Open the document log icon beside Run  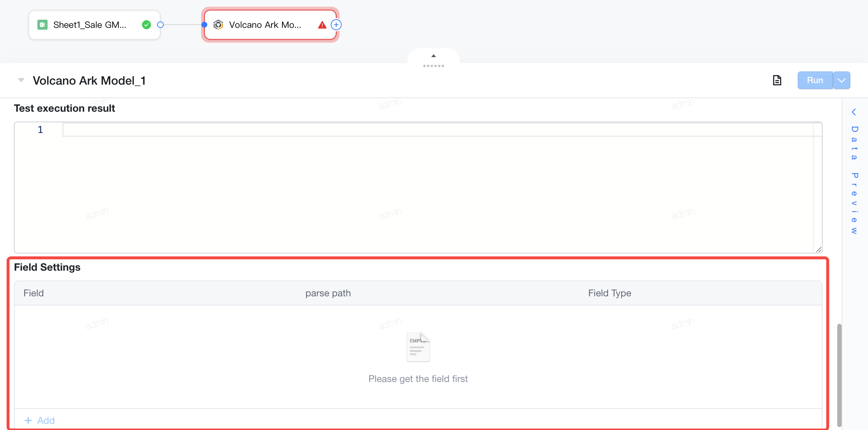click(777, 80)
